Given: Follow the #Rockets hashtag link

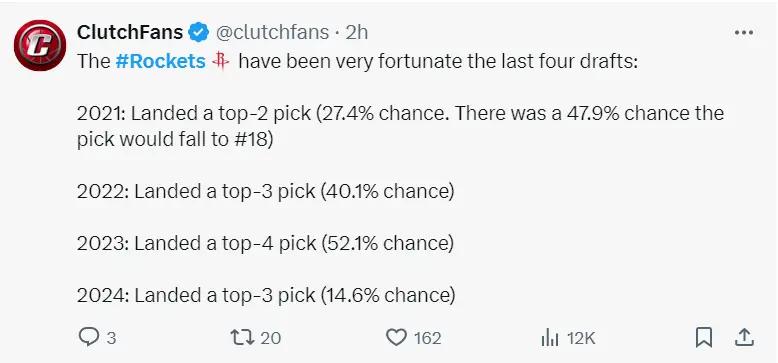Looking at the screenshot, I should tap(160, 61).
